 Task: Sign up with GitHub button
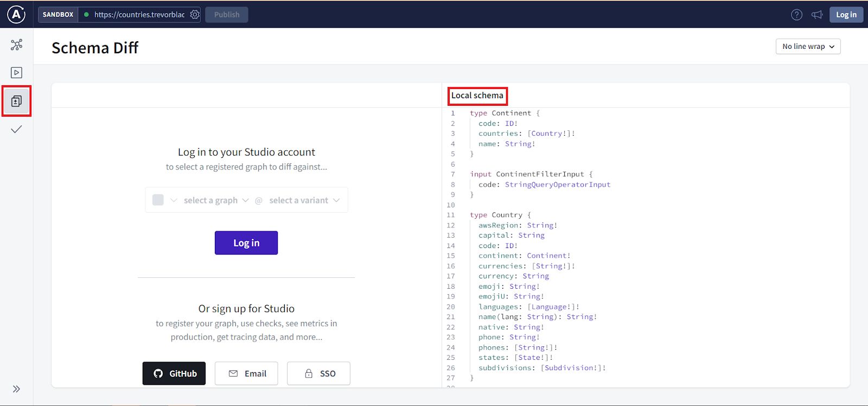(x=174, y=373)
